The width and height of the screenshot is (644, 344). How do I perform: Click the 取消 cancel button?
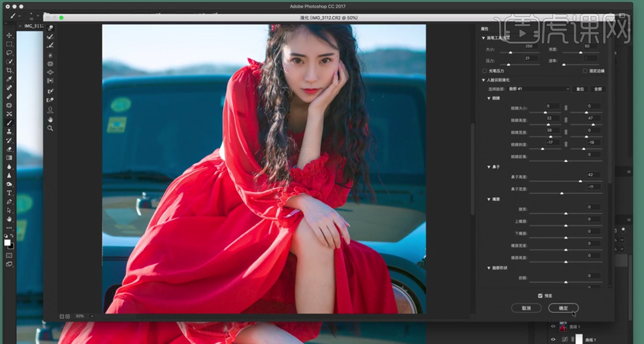(x=526, y=308)
